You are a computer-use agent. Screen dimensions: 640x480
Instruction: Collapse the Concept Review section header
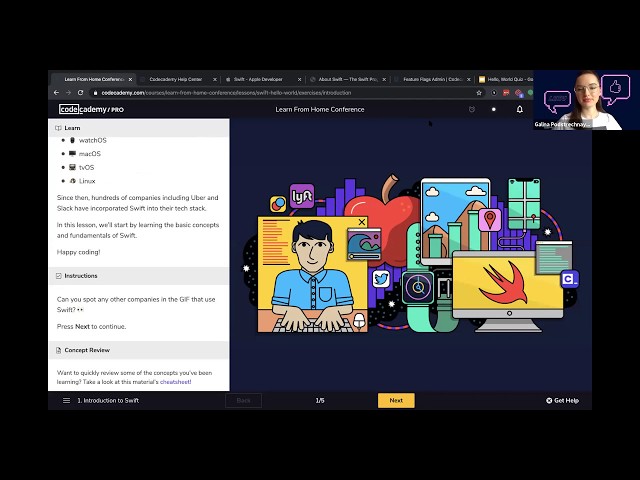click(x=139, y=350)
